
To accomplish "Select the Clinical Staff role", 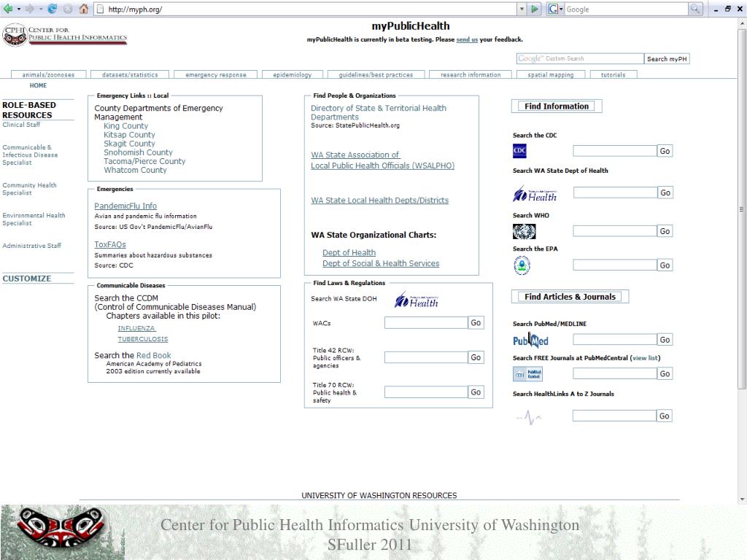I will click(x=21, y=125).
